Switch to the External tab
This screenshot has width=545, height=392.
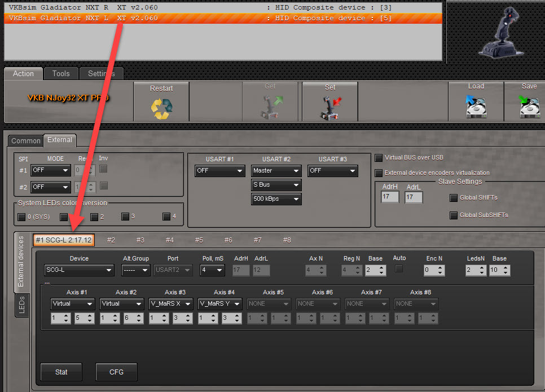[x=60, y=140]
